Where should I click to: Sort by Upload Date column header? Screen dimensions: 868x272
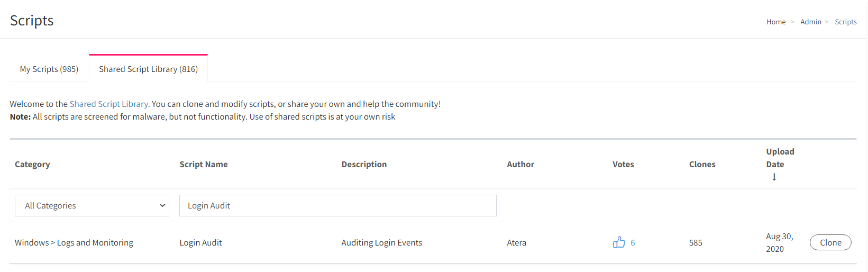pos(780,158)
